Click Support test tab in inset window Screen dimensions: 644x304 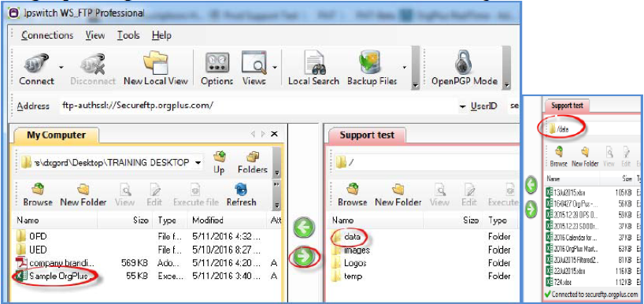pyautogui.click(x=567, y=106)
